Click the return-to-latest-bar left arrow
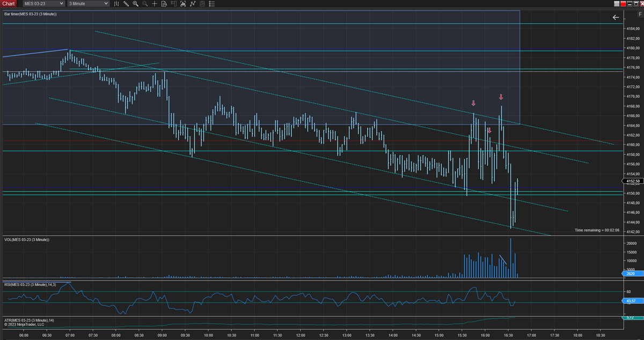The image size is (644, 340). (616, 18)
